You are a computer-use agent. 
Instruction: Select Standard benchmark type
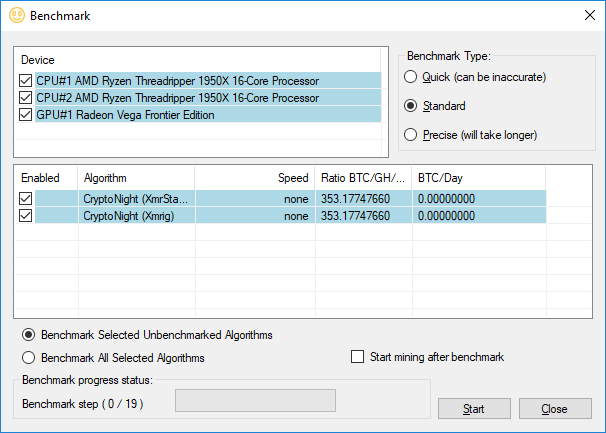[409, 106]
